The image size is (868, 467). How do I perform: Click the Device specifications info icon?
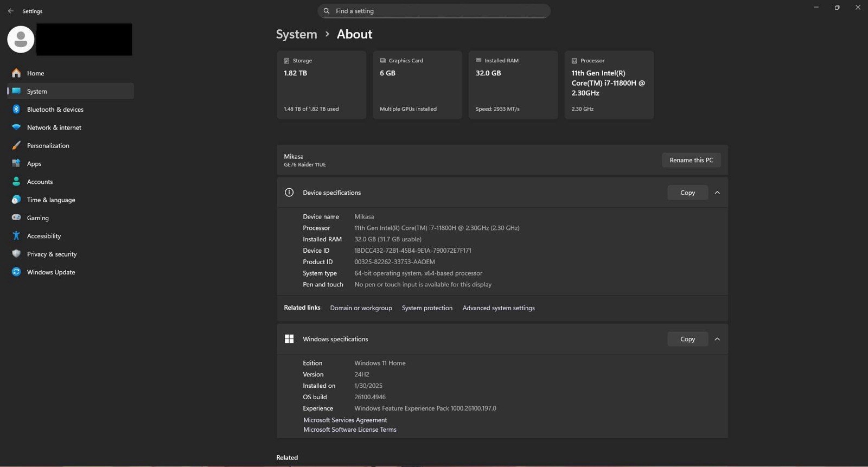coord(289,193)
